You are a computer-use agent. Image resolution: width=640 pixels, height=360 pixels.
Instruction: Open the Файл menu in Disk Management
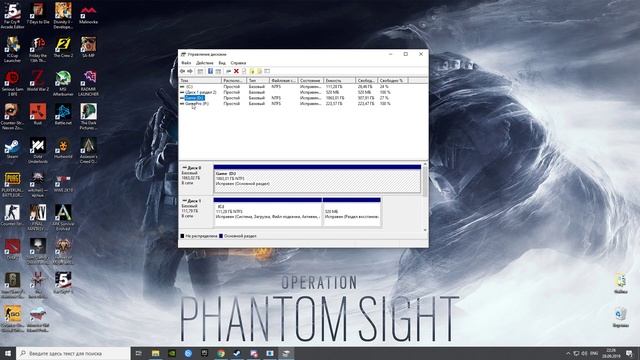point(186,63)
